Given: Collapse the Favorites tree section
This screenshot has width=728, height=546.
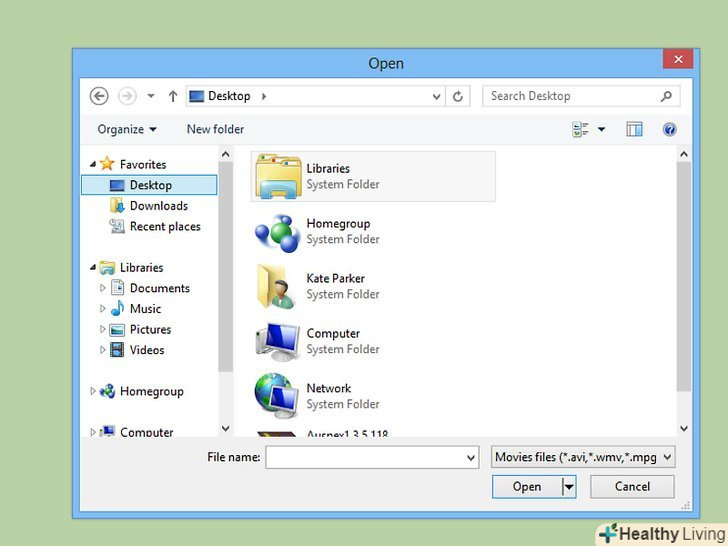Looking at the screenshot, I should point(93,164).
